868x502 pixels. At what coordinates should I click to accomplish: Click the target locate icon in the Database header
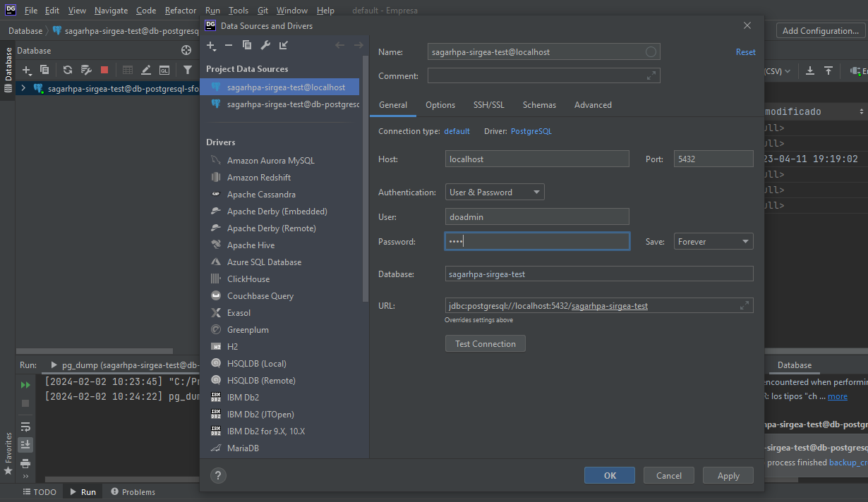point(186,50)
